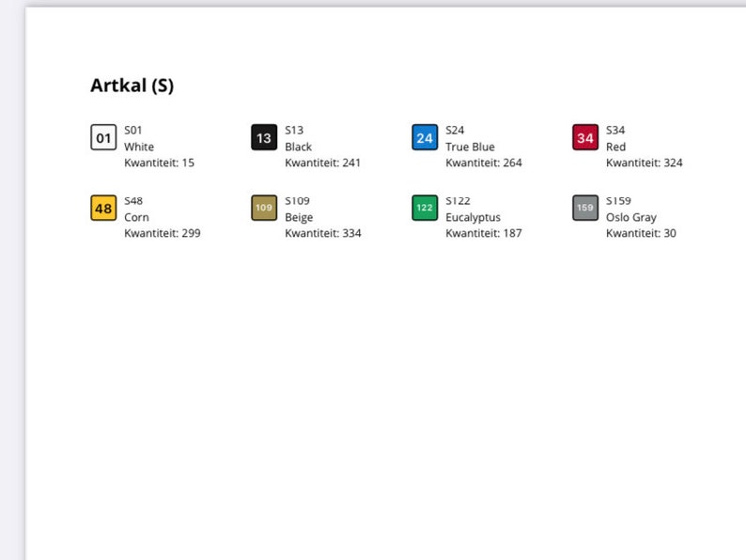Click the S48 code label
The width and height of the screenshot is (746, 560).
(133, 201)
